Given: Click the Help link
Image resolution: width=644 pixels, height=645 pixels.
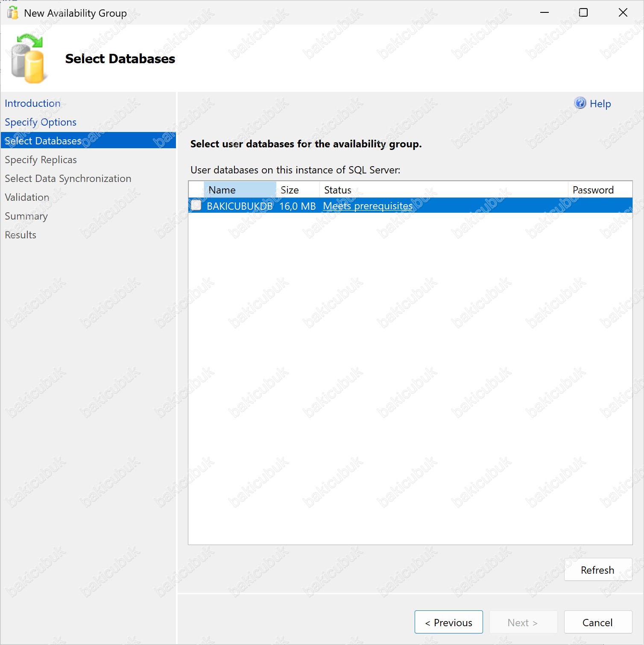Looking at the screenshot, I should [600, 104].
